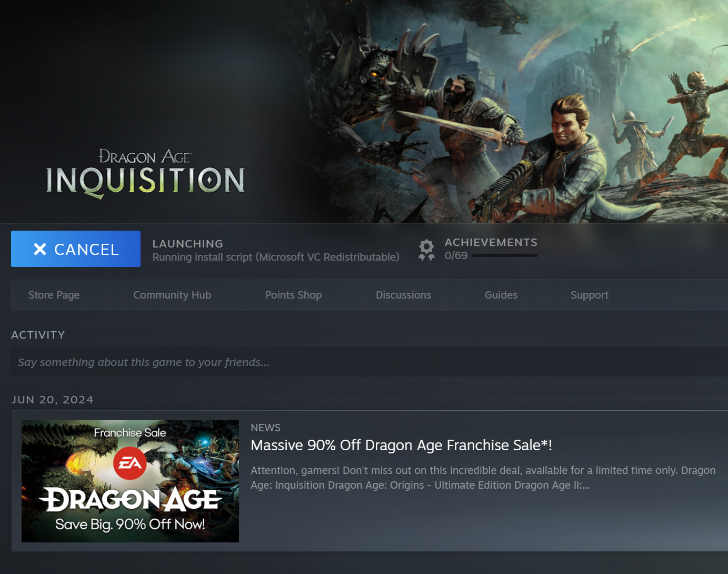Open the Store Page link
This screenshot has height=574, width=728.
tap(54, 295)
